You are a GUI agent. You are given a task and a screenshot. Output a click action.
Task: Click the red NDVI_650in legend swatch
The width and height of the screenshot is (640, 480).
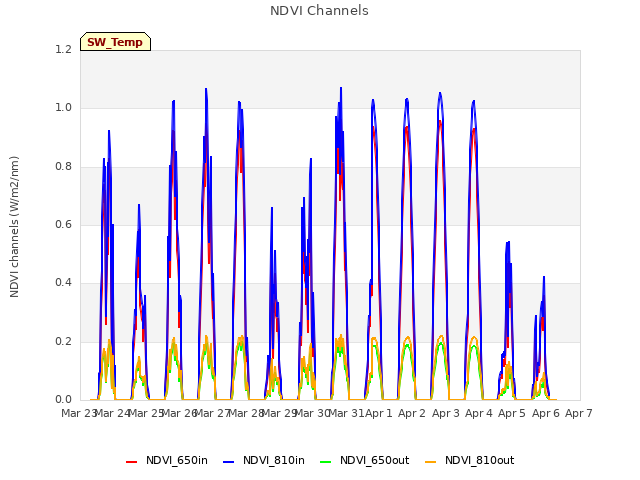point(131,462)
